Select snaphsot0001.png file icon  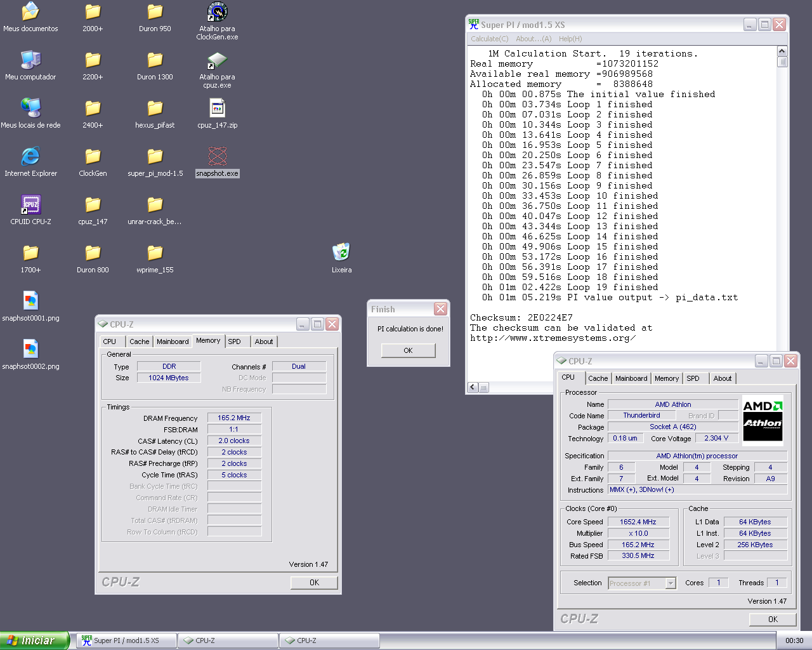coord(30,307)
